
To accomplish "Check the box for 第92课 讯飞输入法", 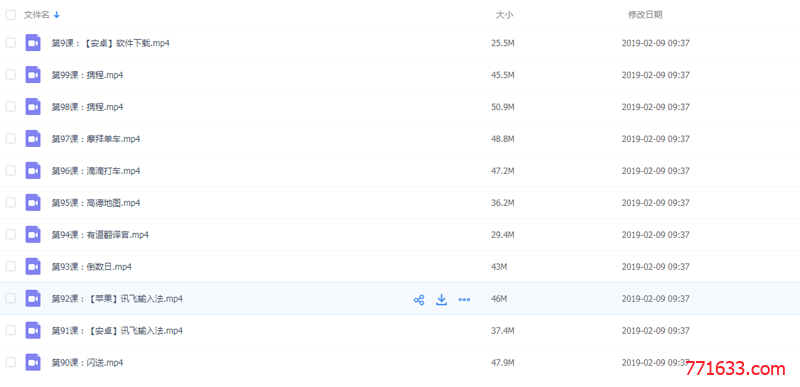I will pyautogui.click(x=11, y=298).
